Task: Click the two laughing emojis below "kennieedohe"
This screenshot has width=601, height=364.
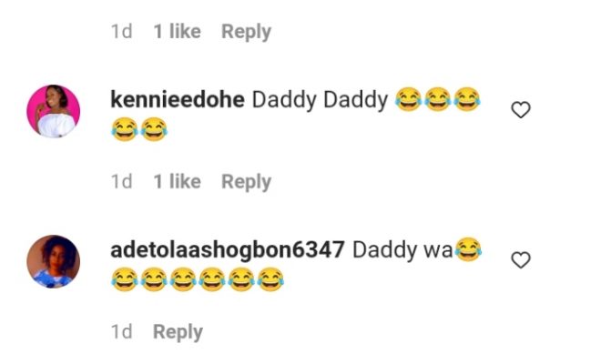Action: coord(139,129)
